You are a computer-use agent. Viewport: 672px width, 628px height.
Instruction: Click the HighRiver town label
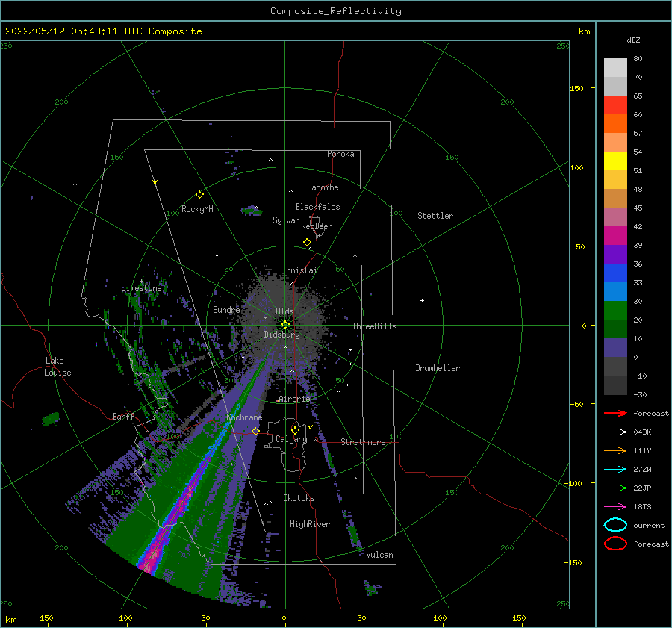click(x=310, y=524)
